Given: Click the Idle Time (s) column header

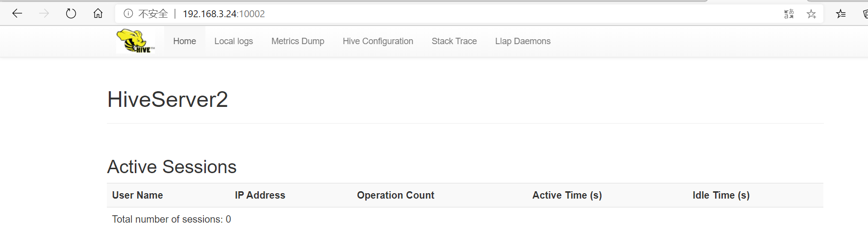Looking at the screenshot, I should pyautogui.click(x=720, y=195).
